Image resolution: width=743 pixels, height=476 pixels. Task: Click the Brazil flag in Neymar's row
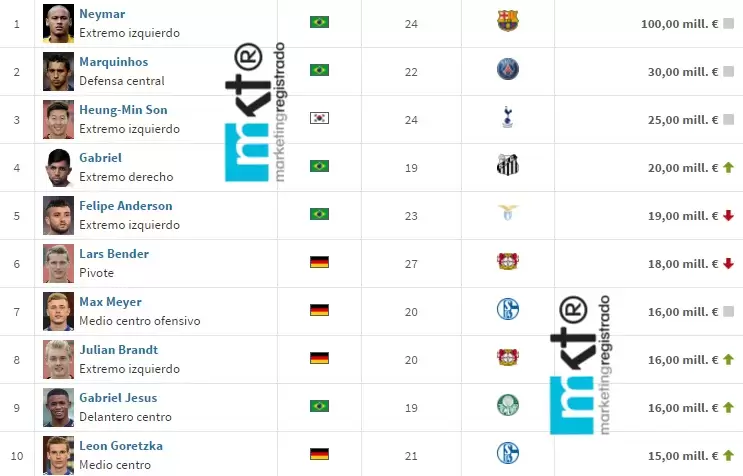319,22
